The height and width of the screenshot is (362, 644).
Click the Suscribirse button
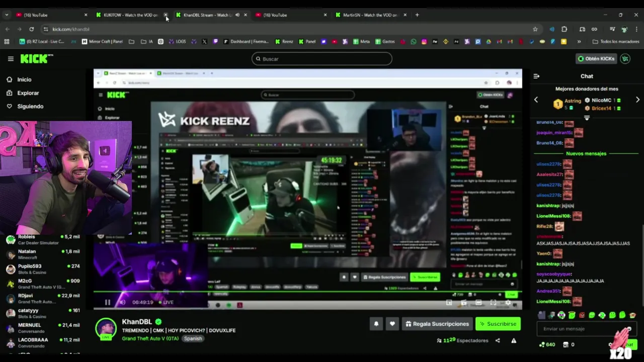498,324
